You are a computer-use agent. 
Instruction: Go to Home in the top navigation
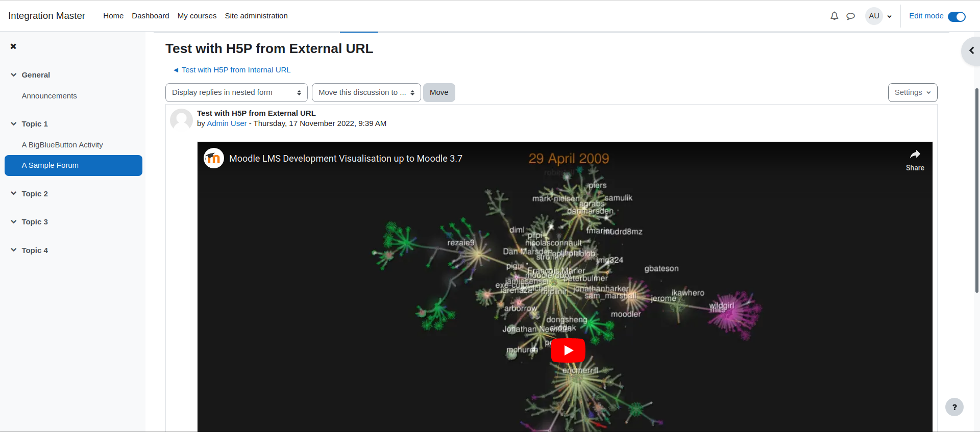(x=113, y=16)
